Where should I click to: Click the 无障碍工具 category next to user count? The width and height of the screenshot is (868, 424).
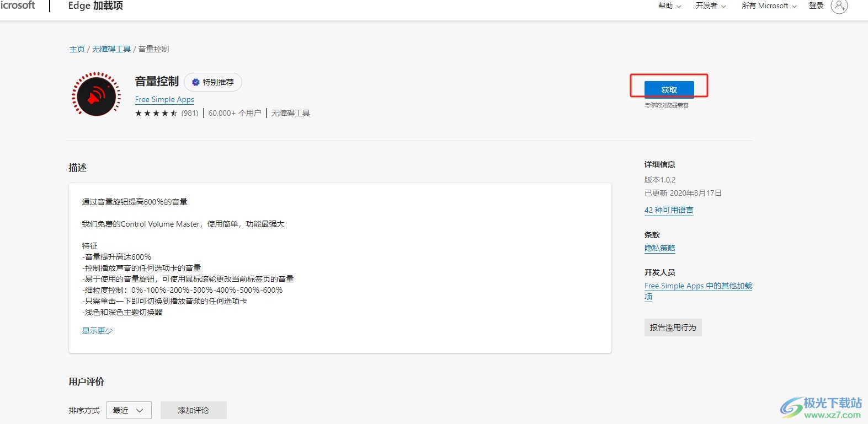(x=291, y=113)
